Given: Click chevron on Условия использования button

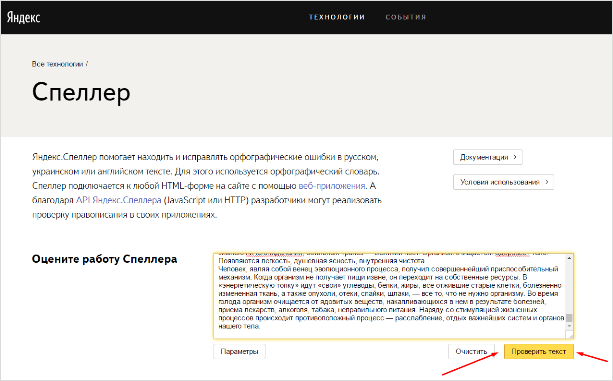Looking at the screenshot, I should coord(547,182).
